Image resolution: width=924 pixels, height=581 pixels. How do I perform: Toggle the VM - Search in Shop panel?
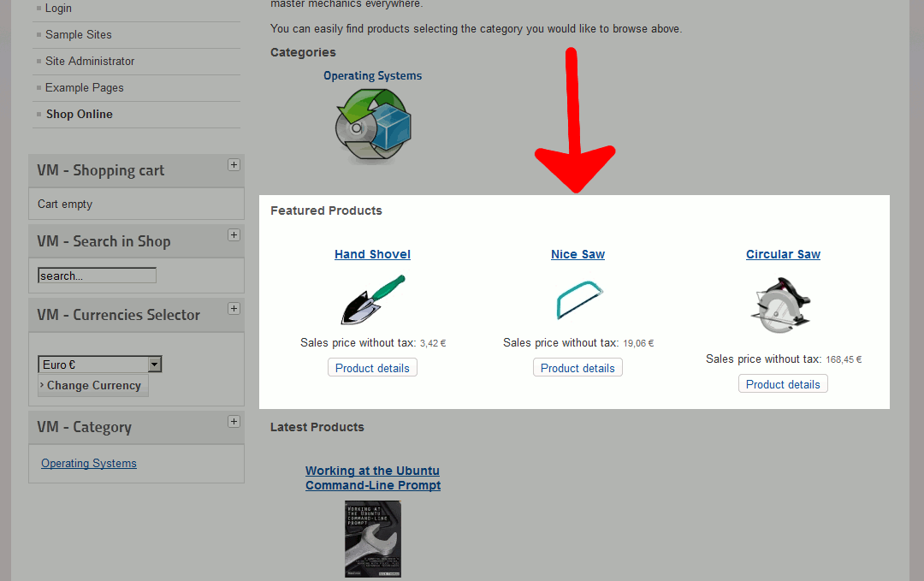tap(234, 235)
